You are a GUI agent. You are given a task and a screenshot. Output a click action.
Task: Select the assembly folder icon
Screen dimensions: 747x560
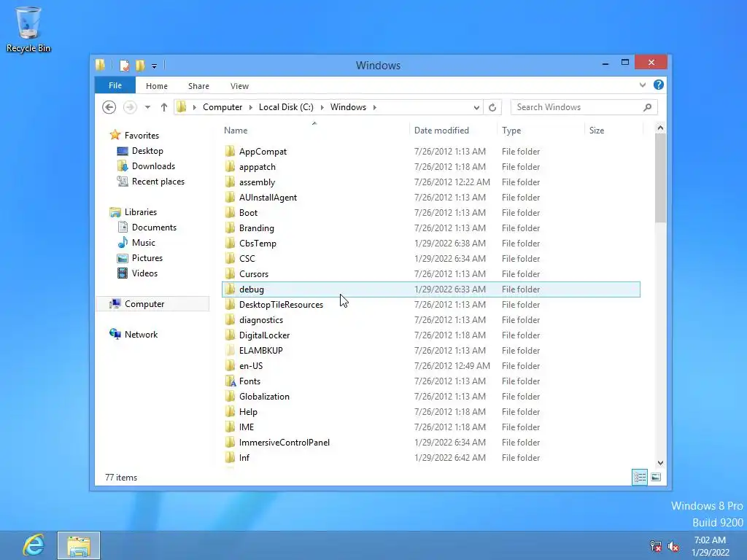[x=230, y=182]
